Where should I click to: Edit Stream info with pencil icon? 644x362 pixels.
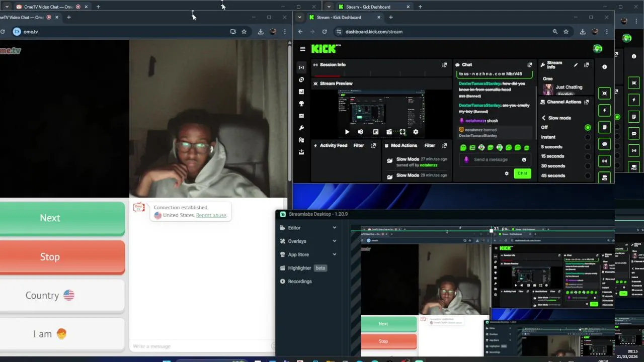point(576,65)
